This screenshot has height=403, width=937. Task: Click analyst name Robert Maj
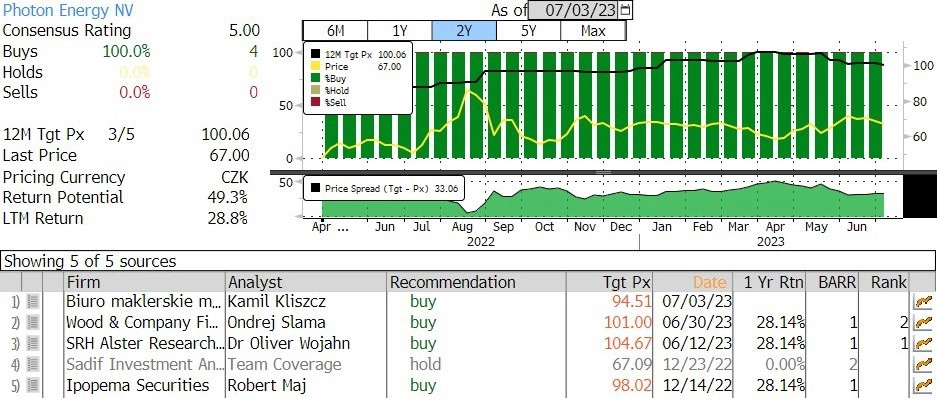(x=267, y=385)
